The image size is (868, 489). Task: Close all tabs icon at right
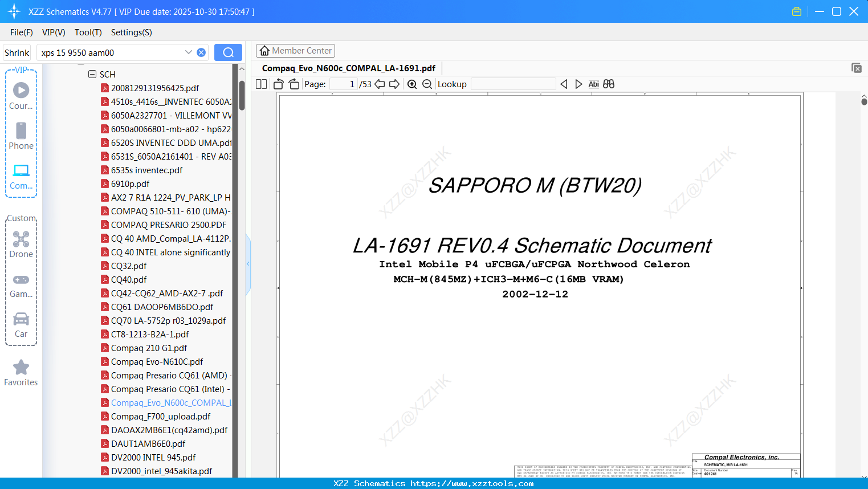coord(857,68)
